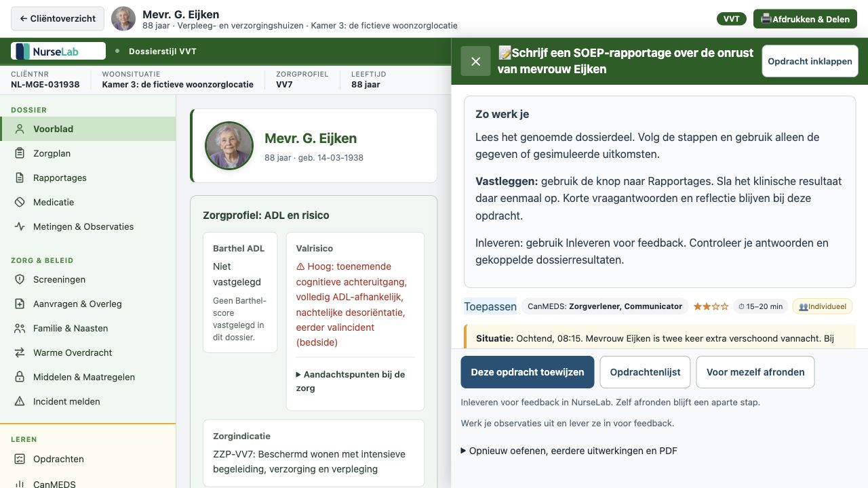Click the Barthel ADL card

coord(241,293)
